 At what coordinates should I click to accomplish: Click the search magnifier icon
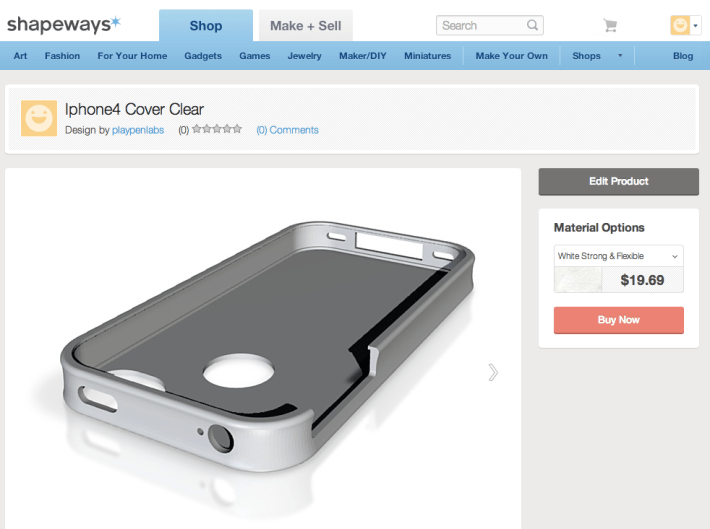coord(532,25)
